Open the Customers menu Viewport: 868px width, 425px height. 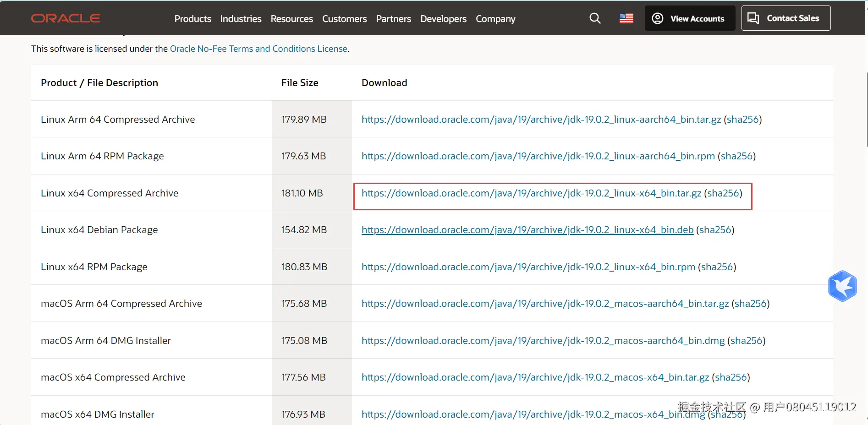[345, 19]
